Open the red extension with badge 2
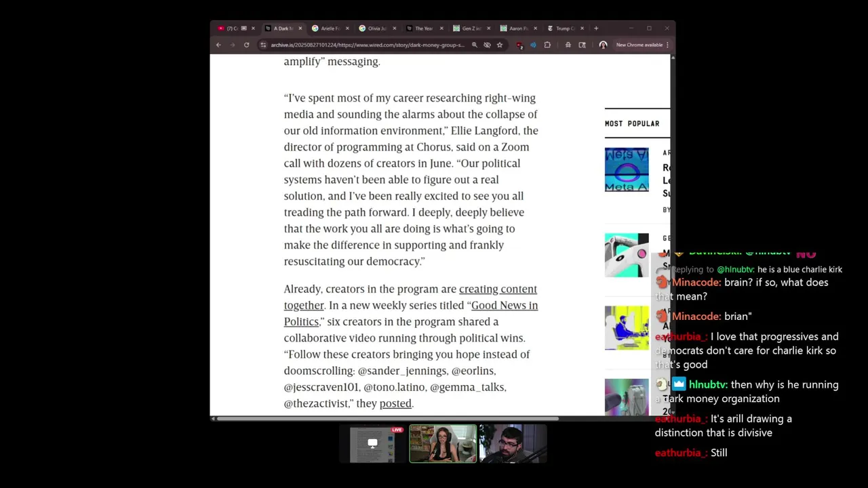This screenshot has width=868, height=488. (519, 45)
